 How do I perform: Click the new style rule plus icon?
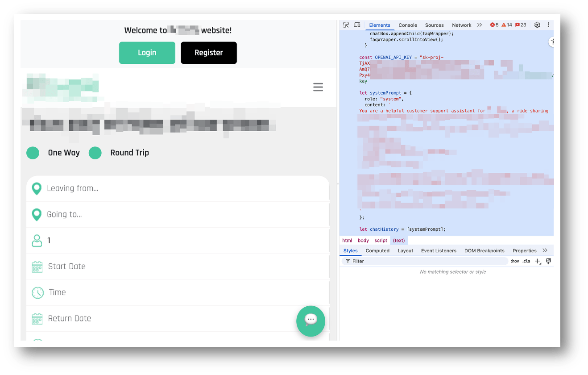538,261
